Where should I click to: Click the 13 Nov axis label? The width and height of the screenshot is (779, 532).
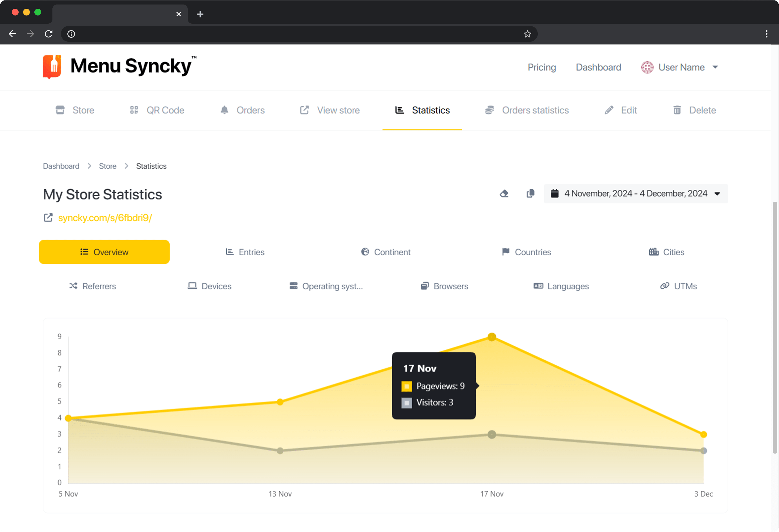point(280,494)
